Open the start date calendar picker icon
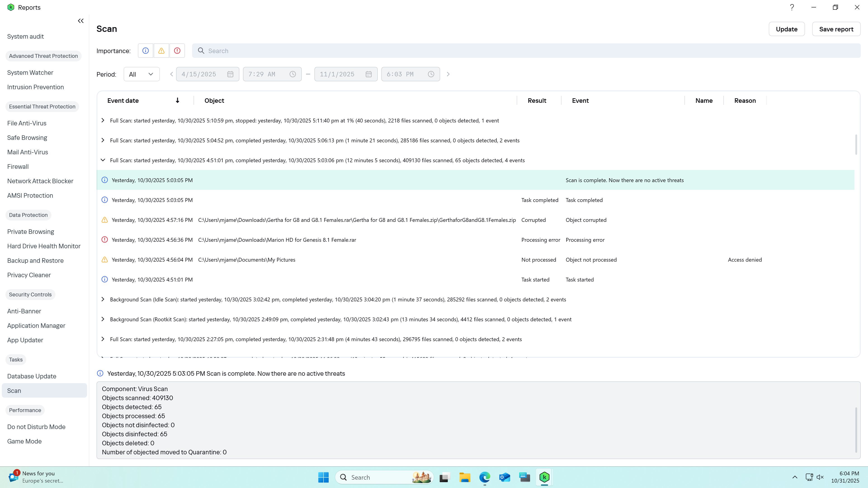Viewport: 868px width, 488px height. tap(230, 74)
